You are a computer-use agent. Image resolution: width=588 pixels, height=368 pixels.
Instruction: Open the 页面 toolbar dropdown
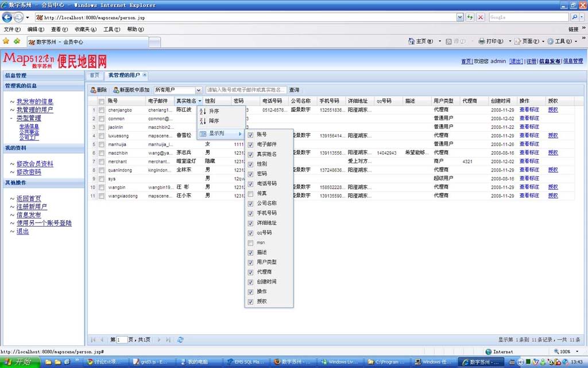[x=543, y=41]
